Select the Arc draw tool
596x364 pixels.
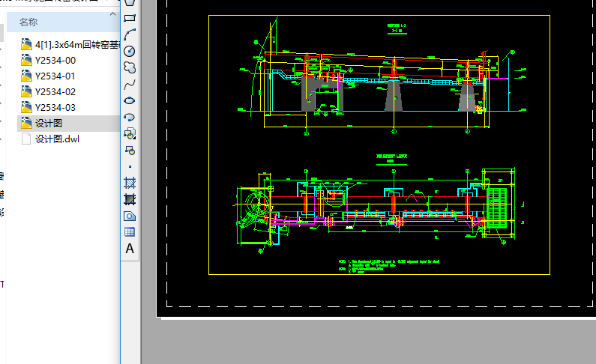tap(130, 34)
